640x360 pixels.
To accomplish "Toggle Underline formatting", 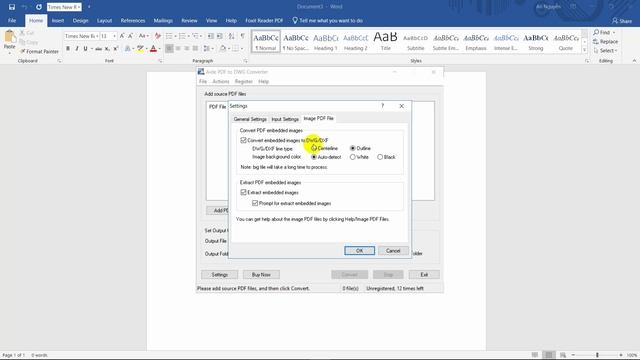I will click(x=85, y=49).
